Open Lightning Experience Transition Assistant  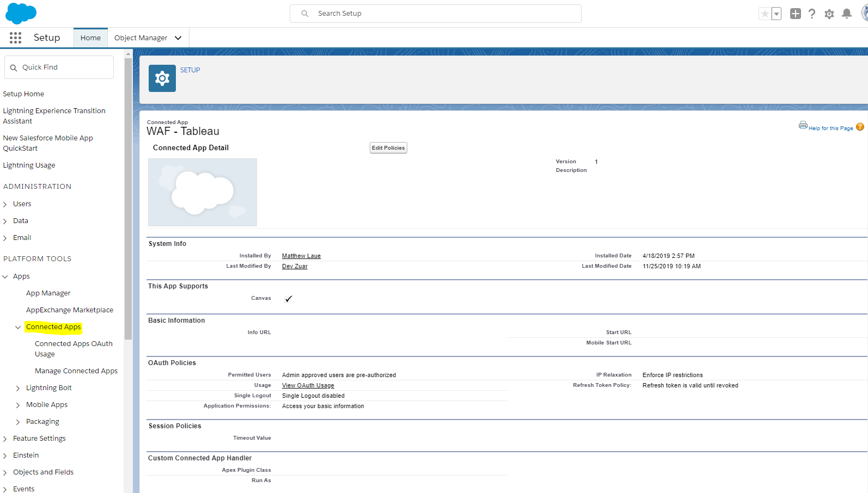pyautogui.click(x=54, y=116)
